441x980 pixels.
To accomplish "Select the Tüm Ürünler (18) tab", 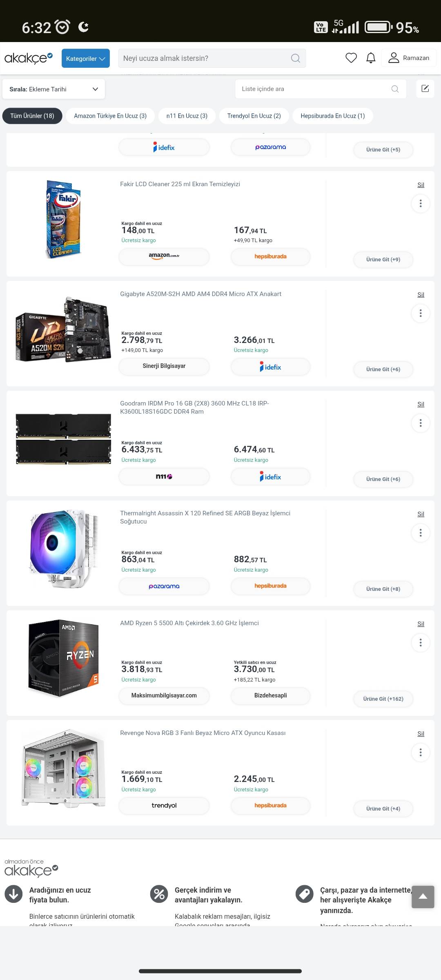I will click(x=32, y=116).
